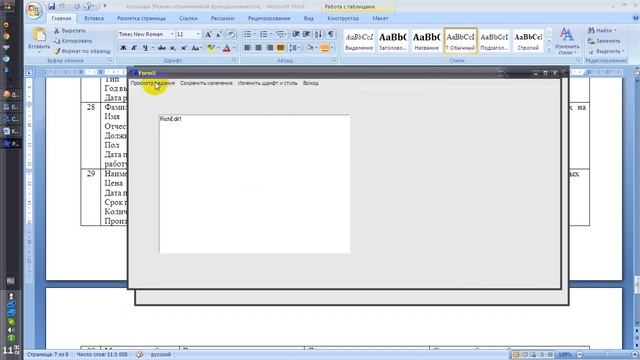
Task: Click the Clear Formatting icon
Action: click(x=231, y=34)
